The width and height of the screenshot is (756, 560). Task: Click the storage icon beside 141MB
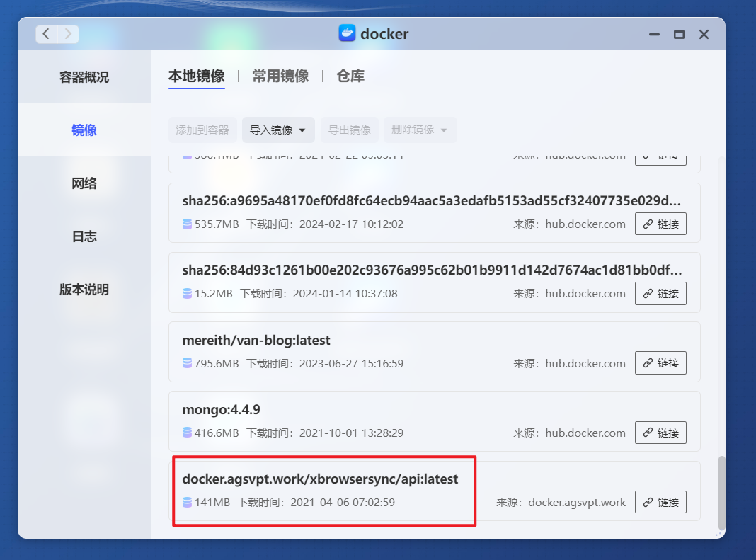click(187, 502)
